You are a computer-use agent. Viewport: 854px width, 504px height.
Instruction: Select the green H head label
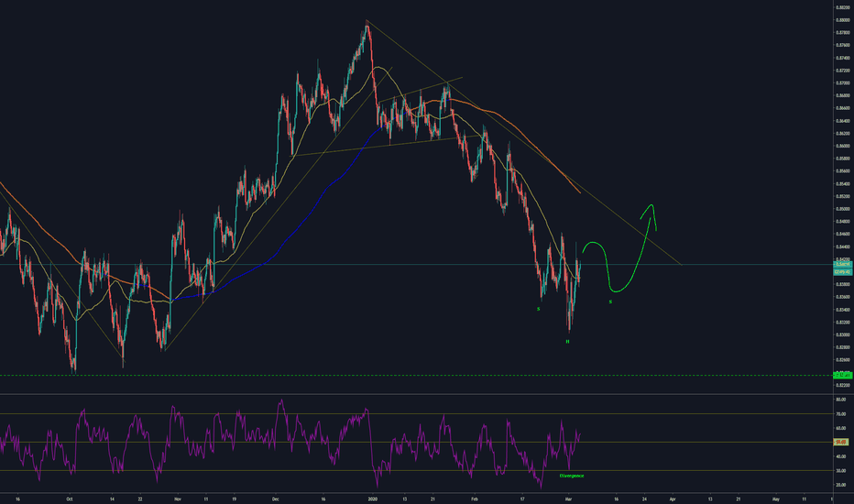click(568, 341)
